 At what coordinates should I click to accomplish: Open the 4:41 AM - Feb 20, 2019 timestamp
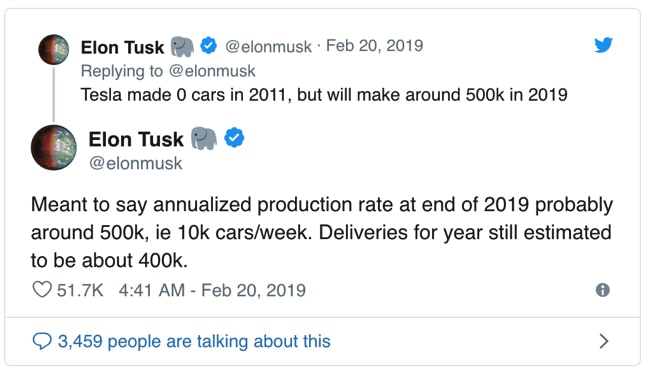212,290
